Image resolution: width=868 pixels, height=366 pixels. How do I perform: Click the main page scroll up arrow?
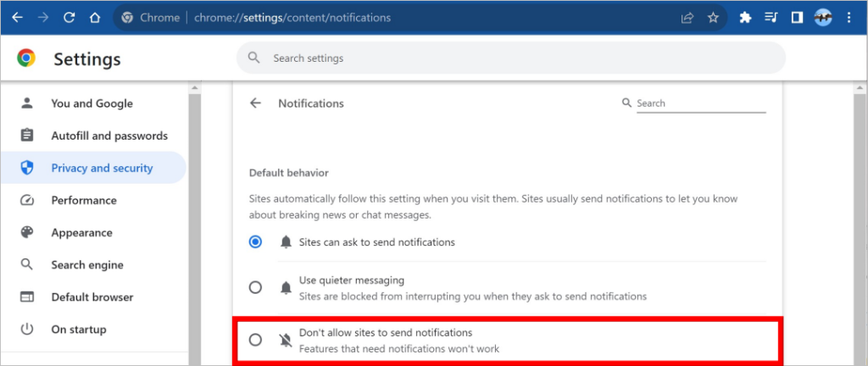[x=860, y=87]
